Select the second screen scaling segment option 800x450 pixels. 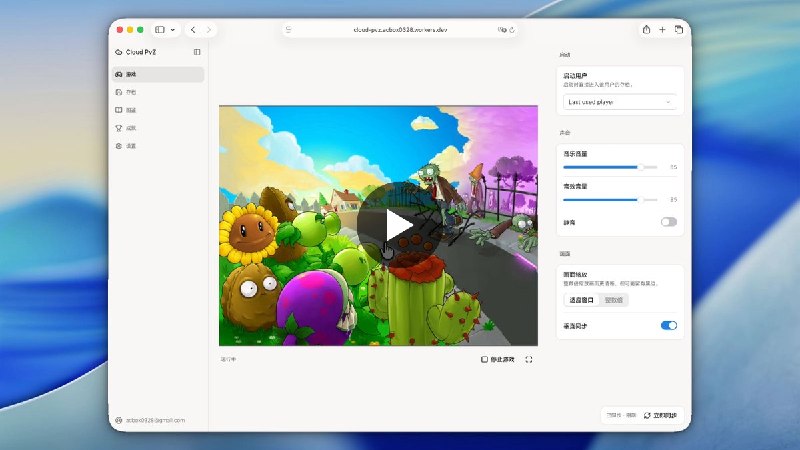(613, 300)
